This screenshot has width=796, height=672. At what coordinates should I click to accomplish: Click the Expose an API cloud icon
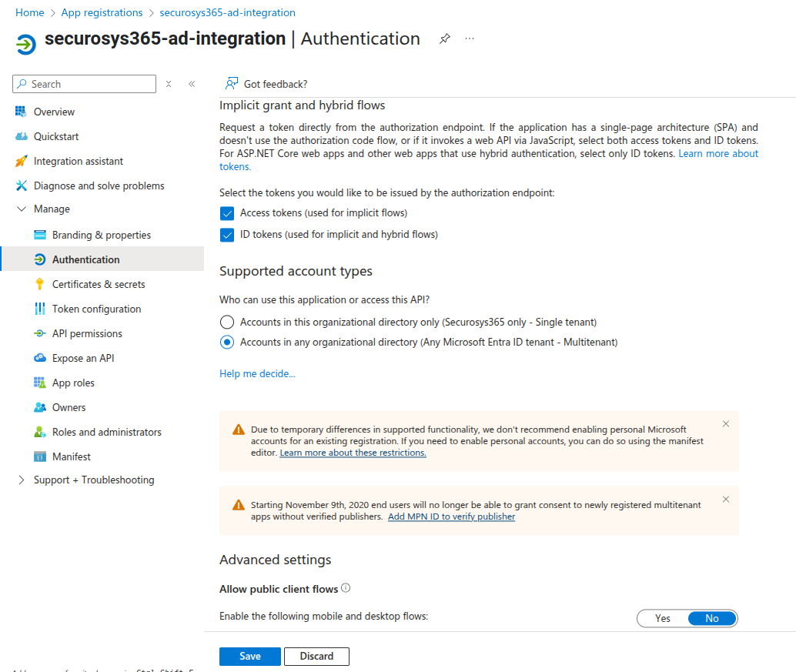[x=40, y=358]
